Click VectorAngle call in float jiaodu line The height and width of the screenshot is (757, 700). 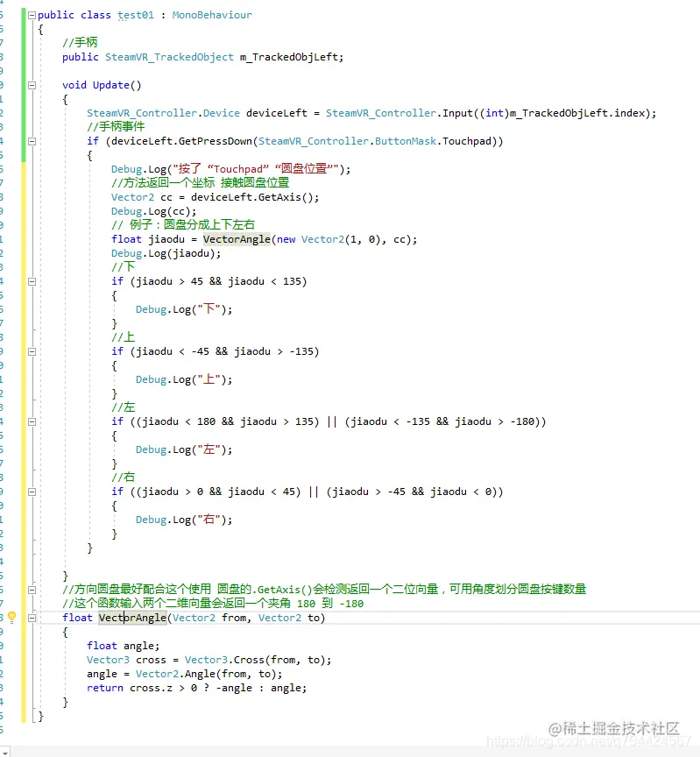(237, 239)
